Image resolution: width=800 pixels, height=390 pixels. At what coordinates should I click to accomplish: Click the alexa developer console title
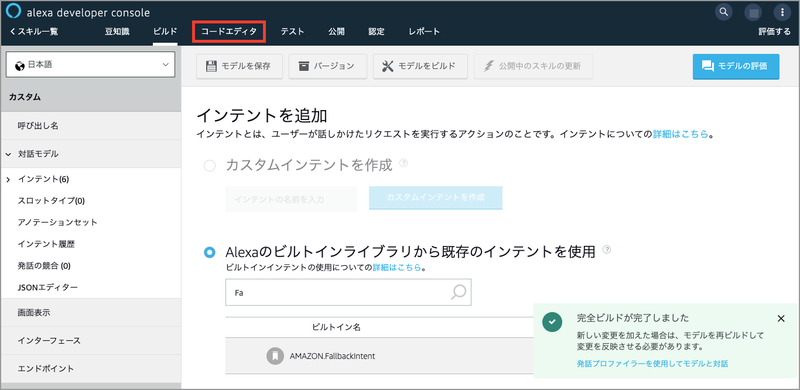[x=88, y=12]
